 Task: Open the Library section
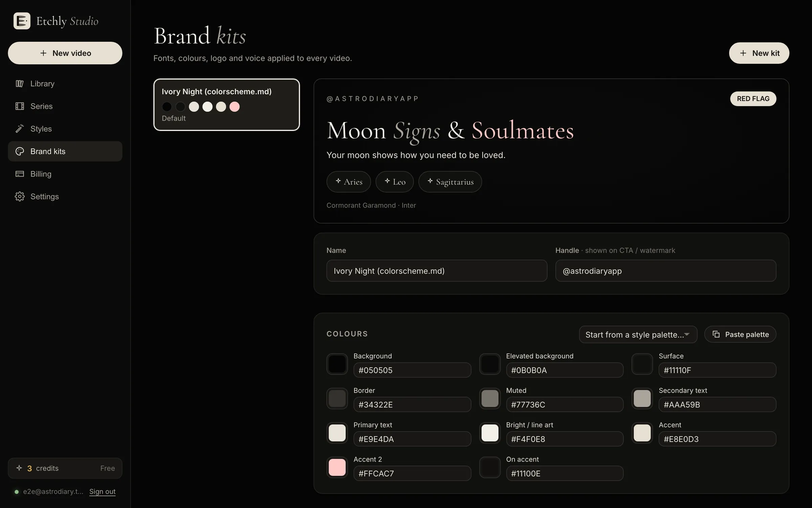65,84
